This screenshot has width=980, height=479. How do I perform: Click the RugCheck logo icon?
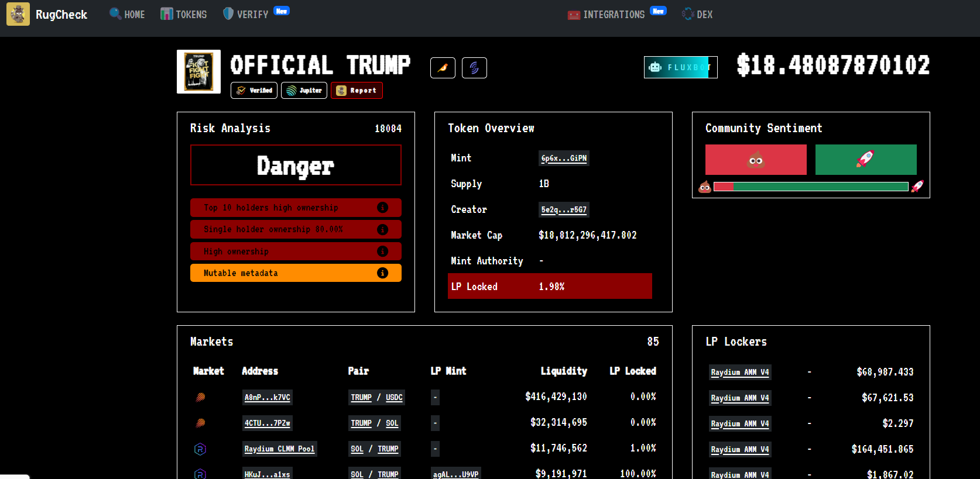point(18,14)
